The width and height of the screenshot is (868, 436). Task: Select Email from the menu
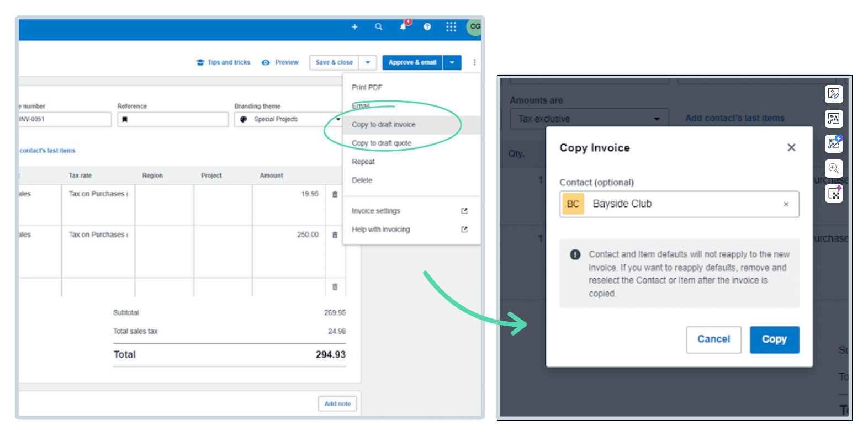(x=361, y=105)
